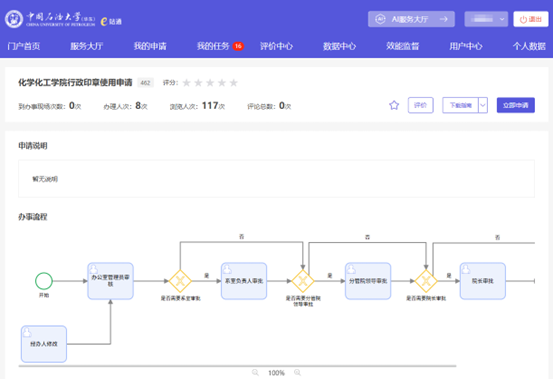553x379 pixels.
Task: Select the fifth rating star
Action: click(233, 83)
